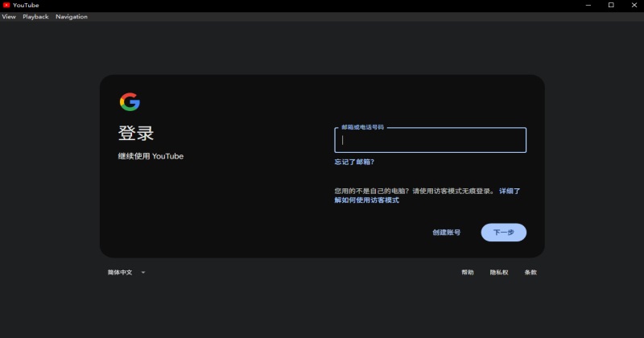
Task: Close the YouTube window
Action: [634, 5]
